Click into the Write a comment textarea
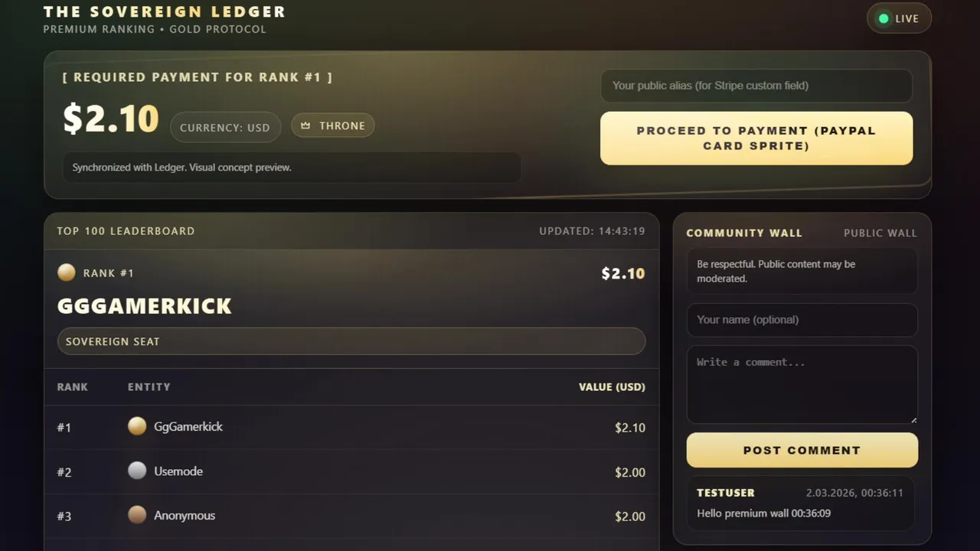The image size is (980, 551). (802, 384)
